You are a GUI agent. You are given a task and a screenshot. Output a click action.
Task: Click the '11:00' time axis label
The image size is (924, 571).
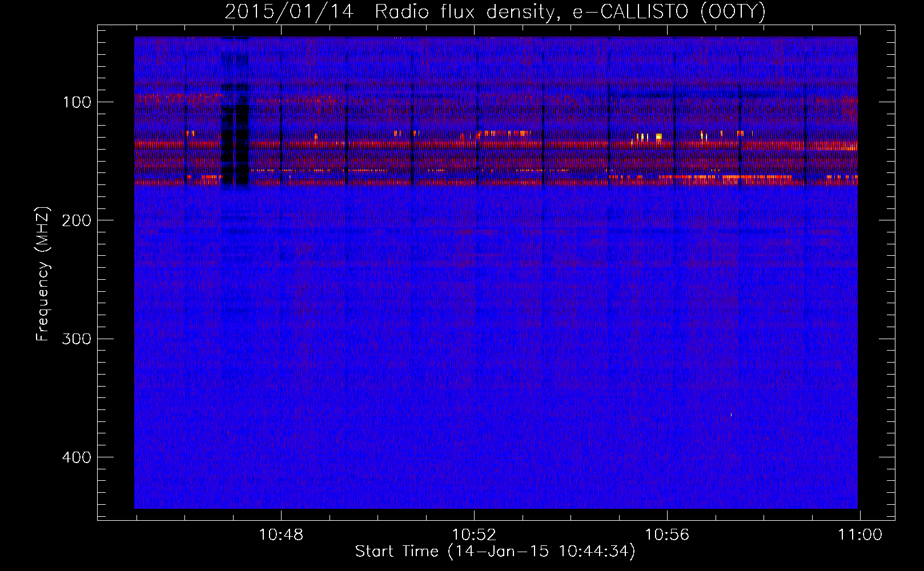(860, 535)
